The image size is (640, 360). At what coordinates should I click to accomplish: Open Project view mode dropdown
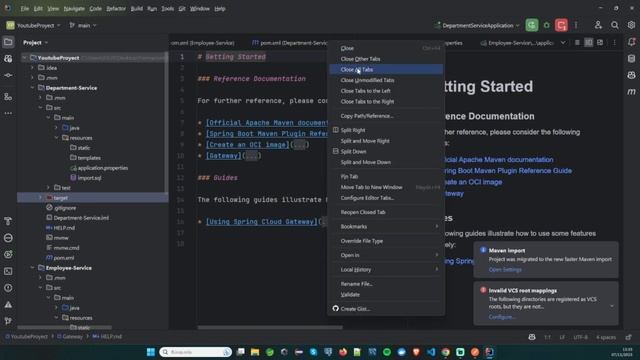(x=35, y=42)
